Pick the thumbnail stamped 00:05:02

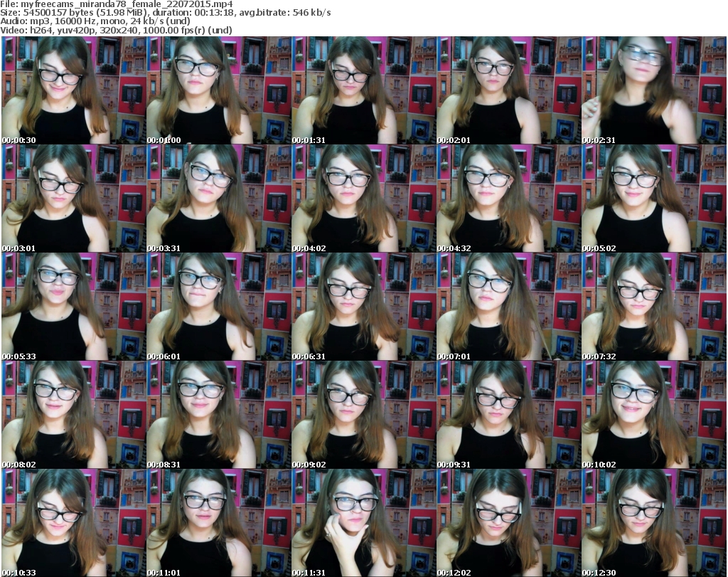pyautogui.click(x=654, y=198)
